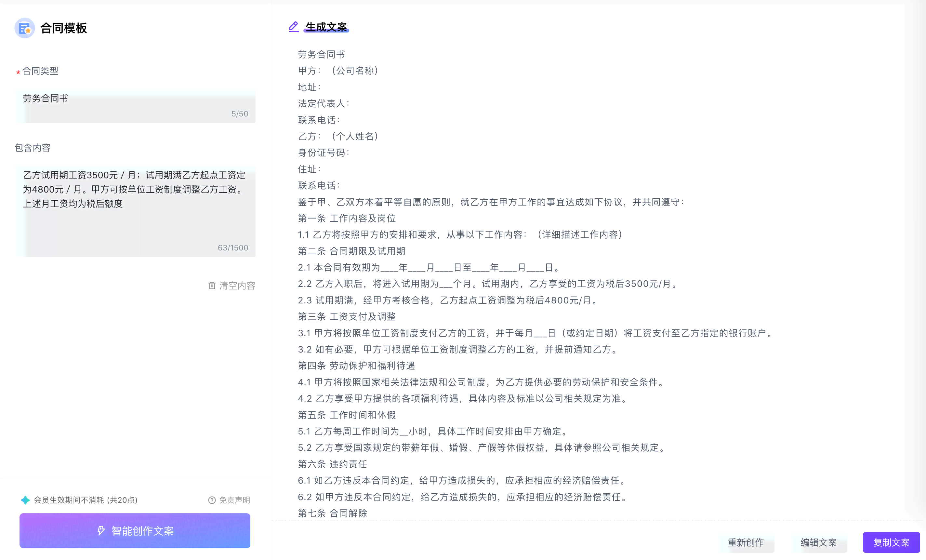The image size is (926, 560).
Task: Click the intelligent creation wand icon
Action: point(100,531)
